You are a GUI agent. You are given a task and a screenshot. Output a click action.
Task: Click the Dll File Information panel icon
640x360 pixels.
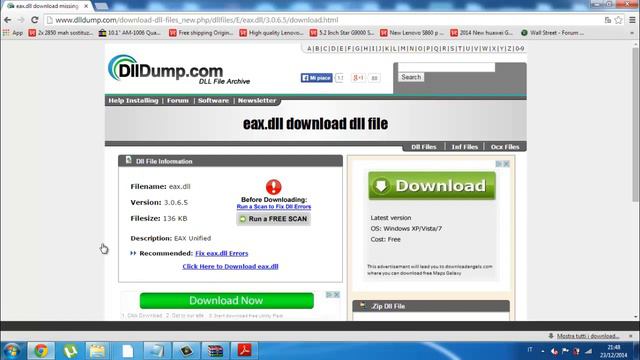pyautogui.click(x=129, y=160)
